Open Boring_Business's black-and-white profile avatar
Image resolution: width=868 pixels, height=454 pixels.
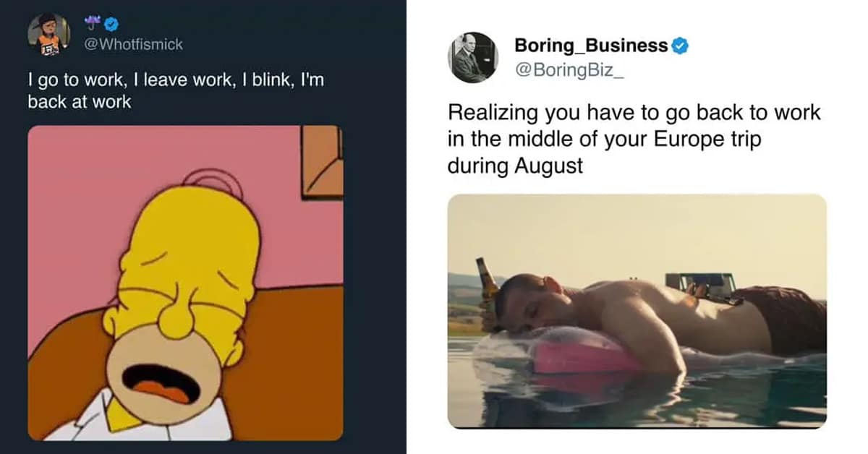[x=473, y=56]
